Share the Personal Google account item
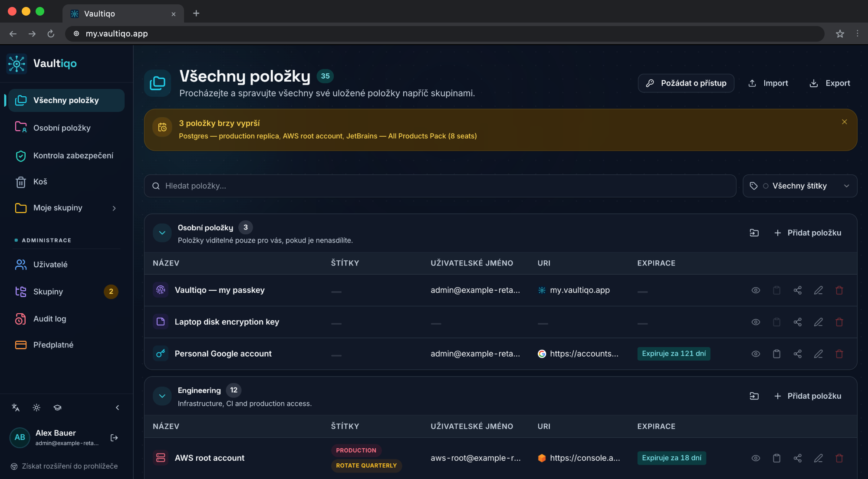The image size is (868, 479). [797, 354]
